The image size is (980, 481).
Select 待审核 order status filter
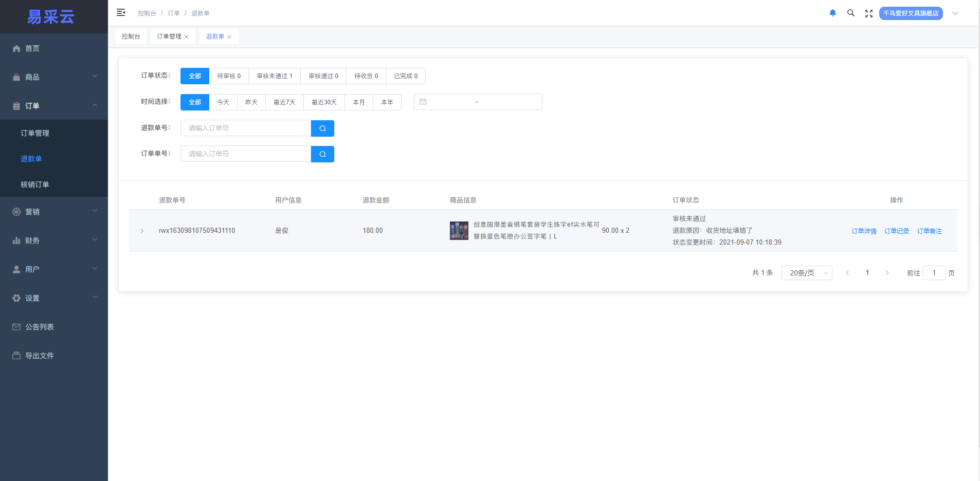[228, 76]
